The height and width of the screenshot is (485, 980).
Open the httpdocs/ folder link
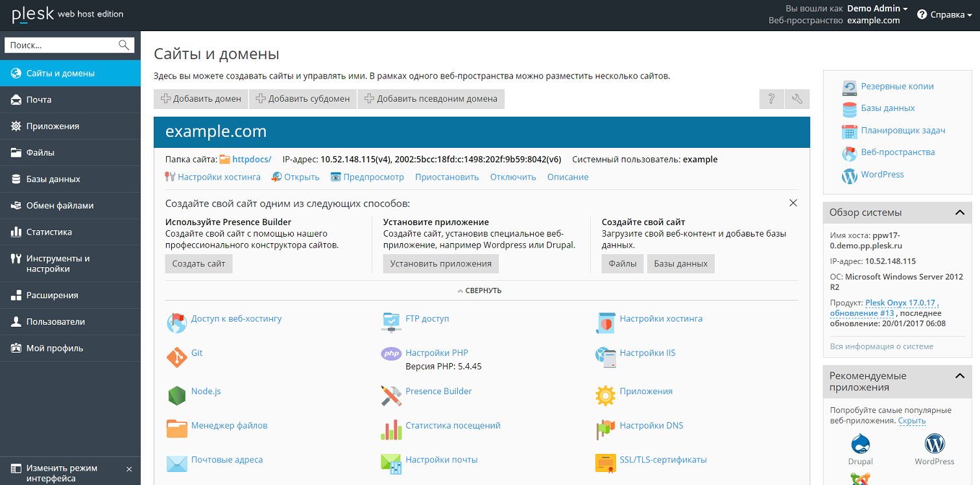tap(252, 160)
